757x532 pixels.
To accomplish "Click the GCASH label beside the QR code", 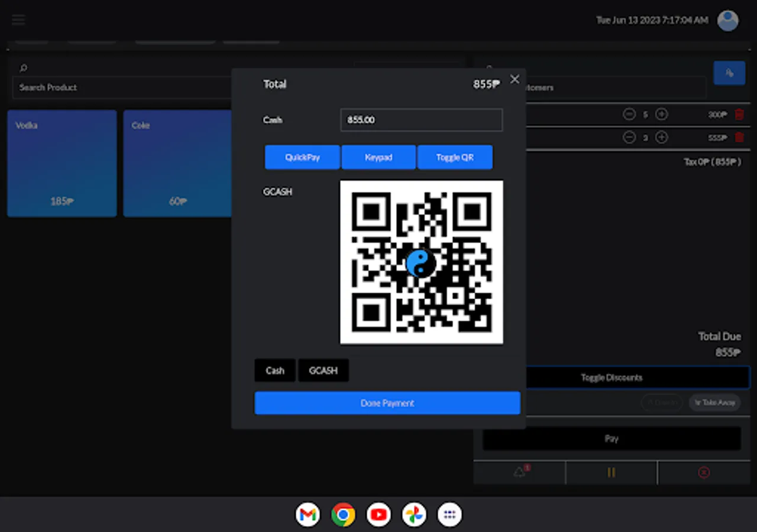I will (x=277, y=192).
